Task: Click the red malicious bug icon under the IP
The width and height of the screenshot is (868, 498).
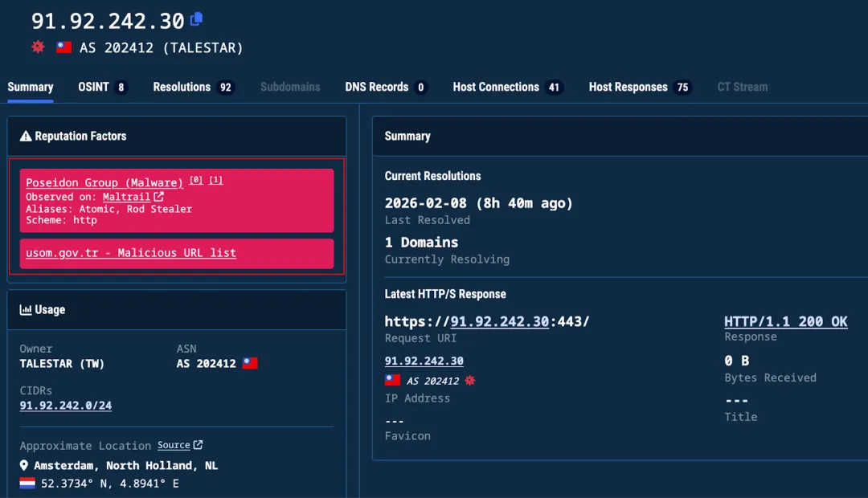Action: tap(38, 47)
